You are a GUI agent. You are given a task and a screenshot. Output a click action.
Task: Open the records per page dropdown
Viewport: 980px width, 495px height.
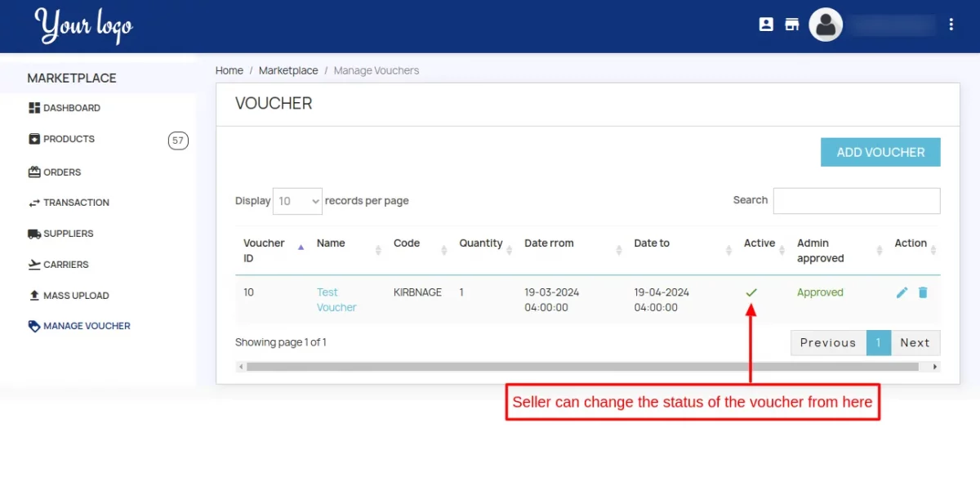click(x=297, y=201)
